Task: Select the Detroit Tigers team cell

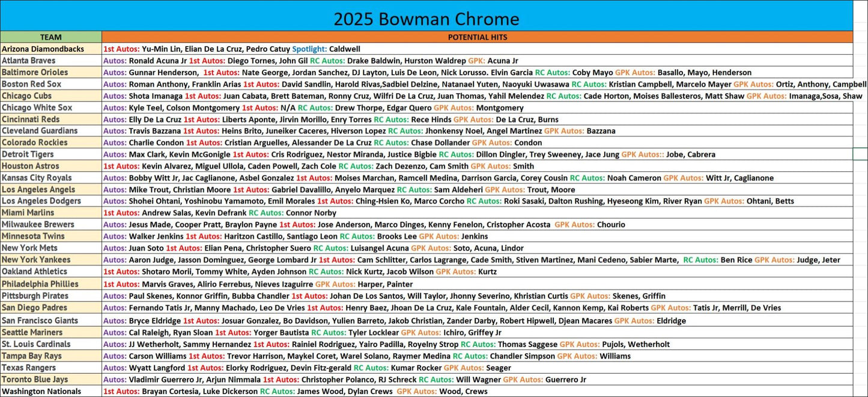Action: (x=51, y=154)
